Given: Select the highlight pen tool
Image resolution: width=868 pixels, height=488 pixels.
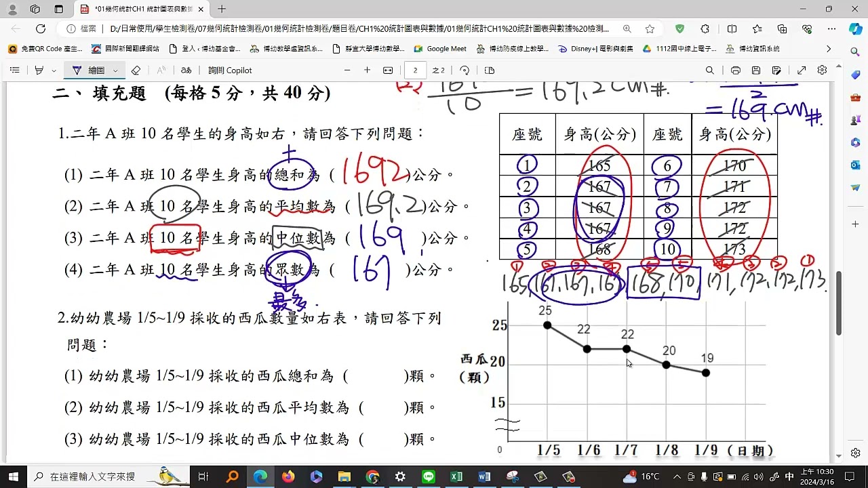Looking at the screenshot, I should click(x=39, y=70).
